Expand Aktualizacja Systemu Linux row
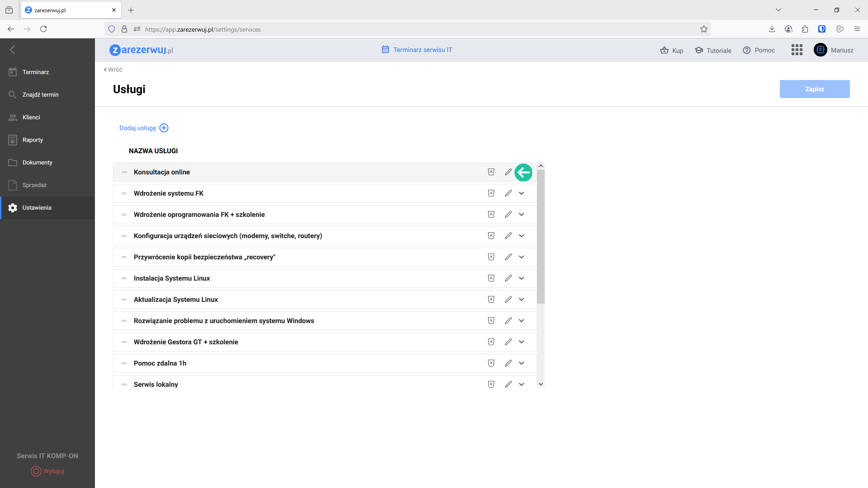 point(522,300)
